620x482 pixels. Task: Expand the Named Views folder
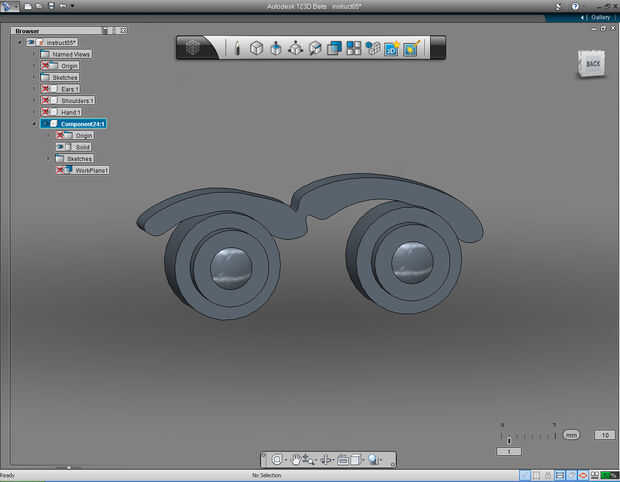(33, 54)
